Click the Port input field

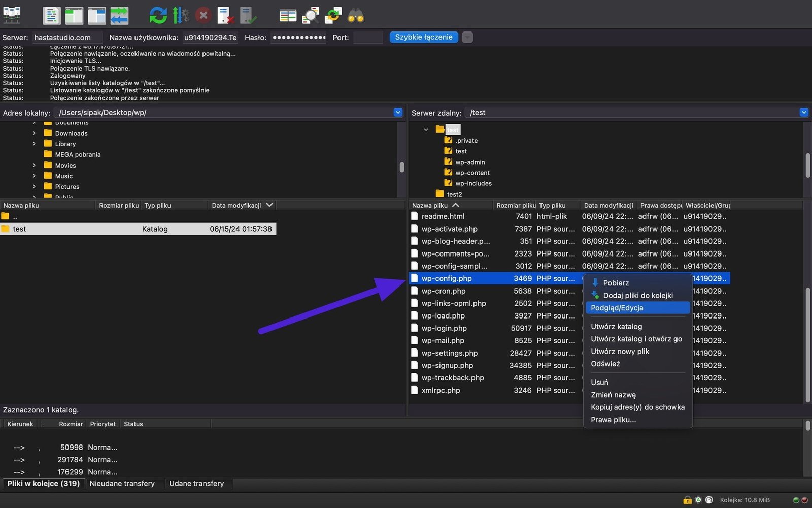pos(368,37)
